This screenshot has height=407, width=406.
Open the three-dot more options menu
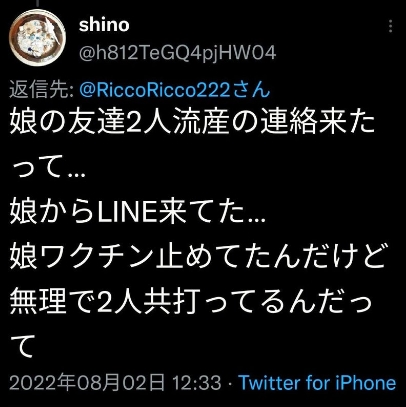point(390,26)
